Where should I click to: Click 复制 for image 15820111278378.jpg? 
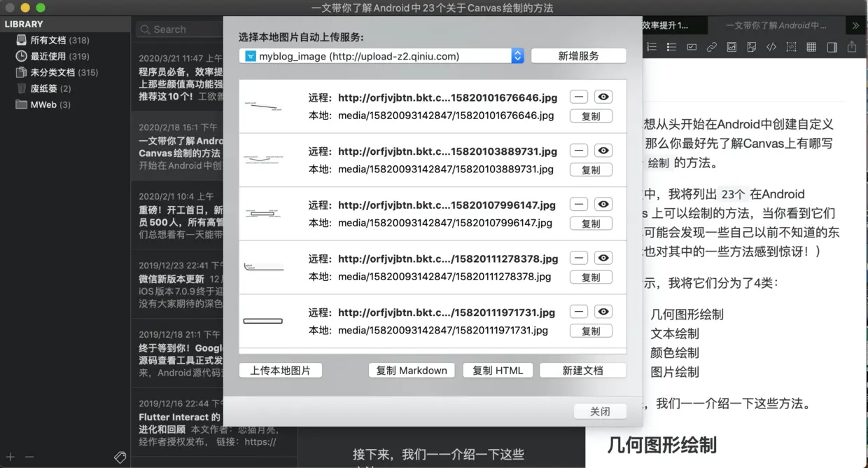[591, 277]
